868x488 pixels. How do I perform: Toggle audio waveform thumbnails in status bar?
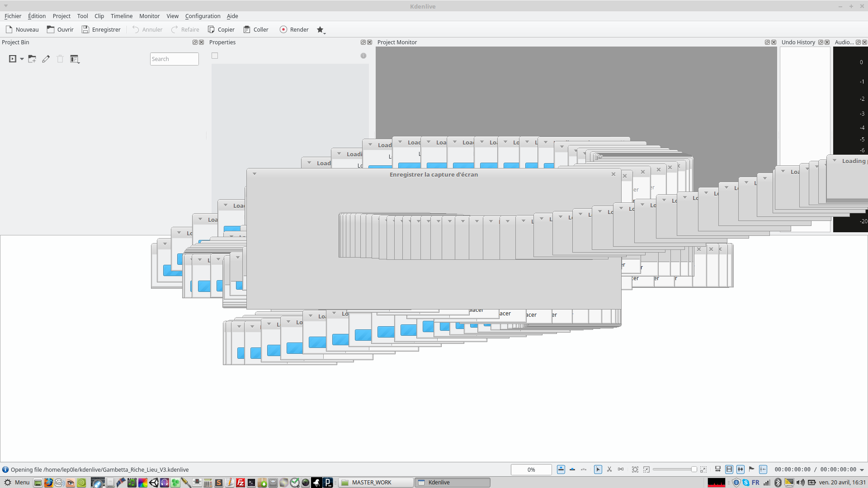pos(741,469)
